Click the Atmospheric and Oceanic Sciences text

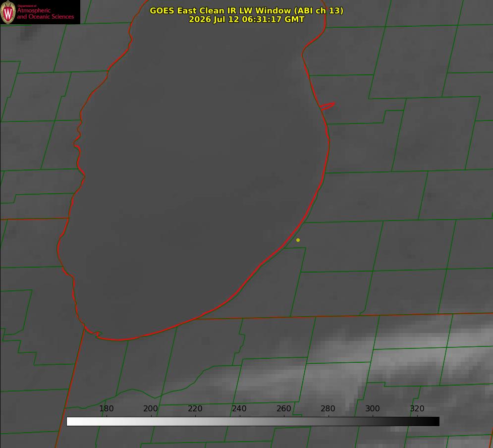pos(45,13)
